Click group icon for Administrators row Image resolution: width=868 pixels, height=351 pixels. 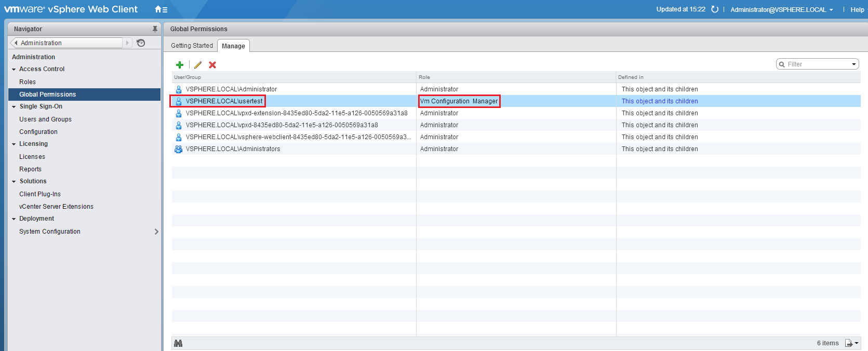(x=179, y=149)
